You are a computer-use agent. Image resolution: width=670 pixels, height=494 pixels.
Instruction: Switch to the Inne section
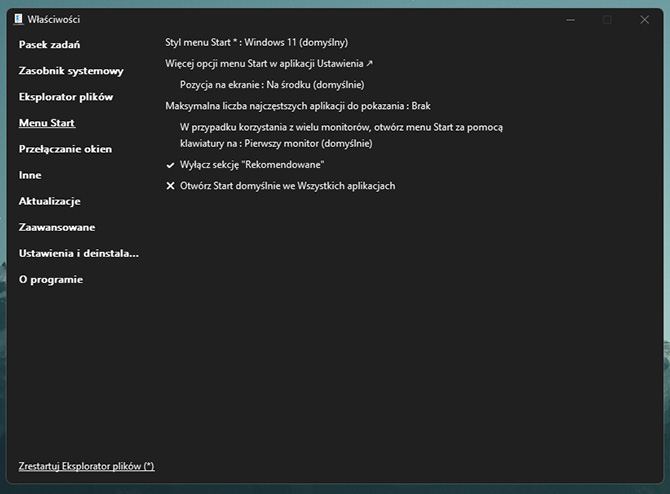click(x=30, y=175)
